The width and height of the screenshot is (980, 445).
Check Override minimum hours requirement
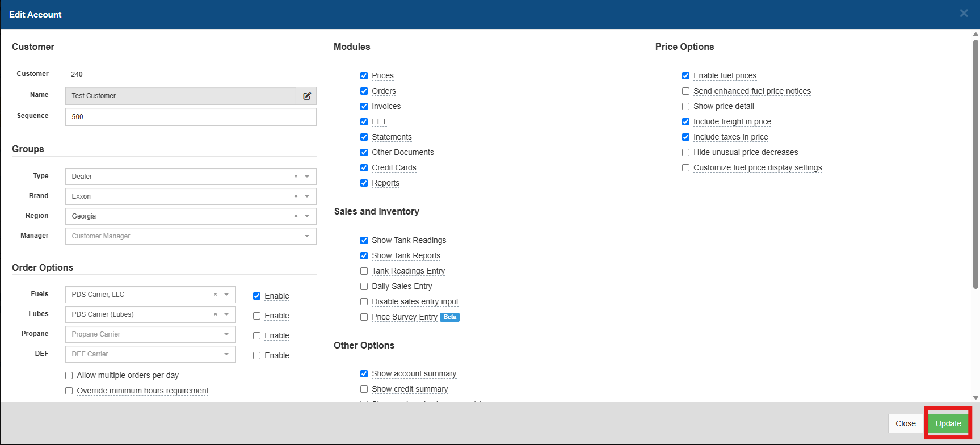(x=69, y=391)
